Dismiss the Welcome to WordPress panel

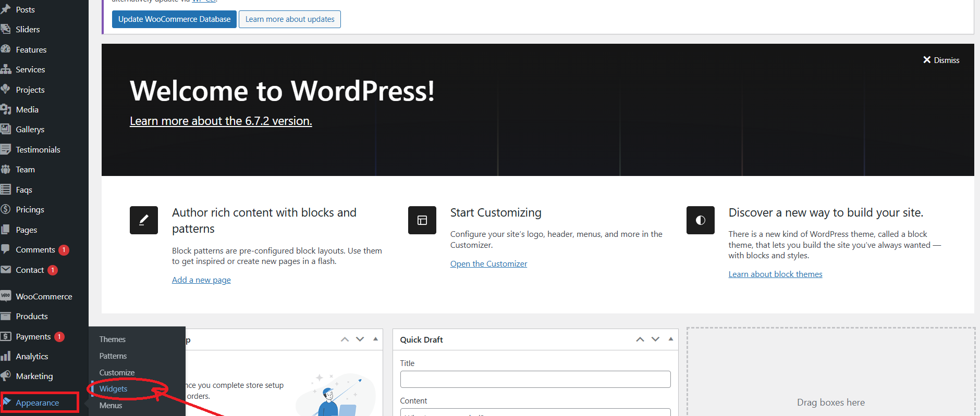tap(941, 60)
